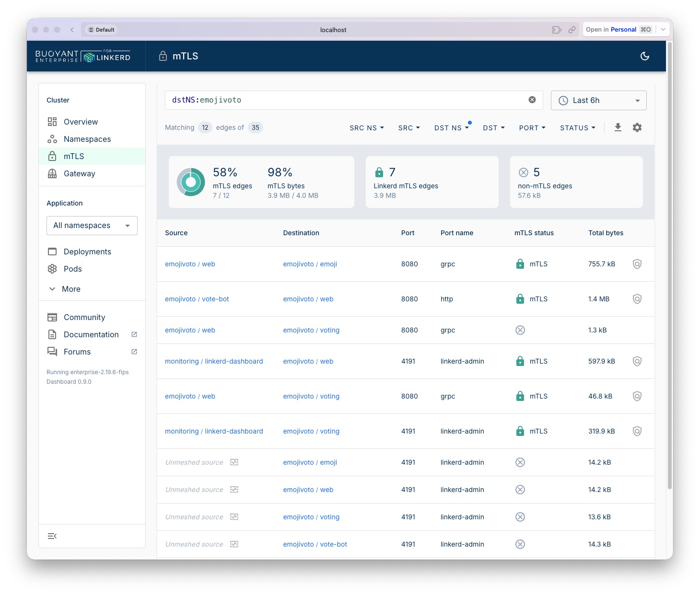Clear the dstNS:emojivoto search filter
Viewport: 700px width, 595px height.
[532, 100]
